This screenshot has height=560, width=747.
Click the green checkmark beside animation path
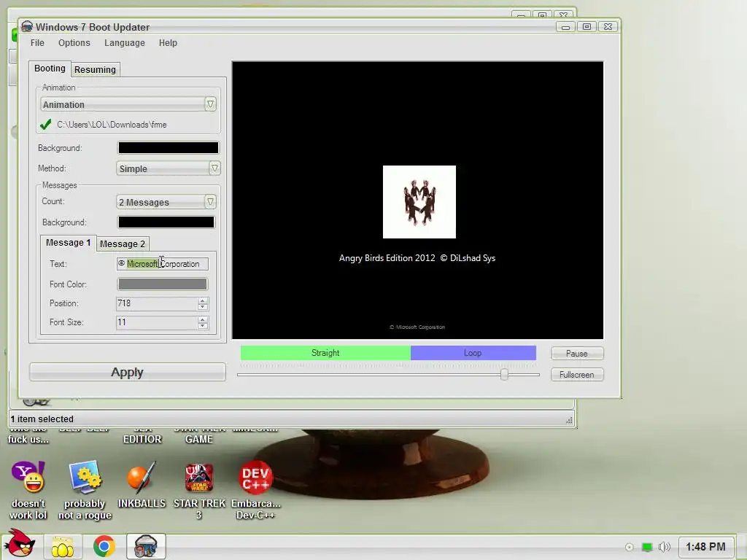[46, 125]
